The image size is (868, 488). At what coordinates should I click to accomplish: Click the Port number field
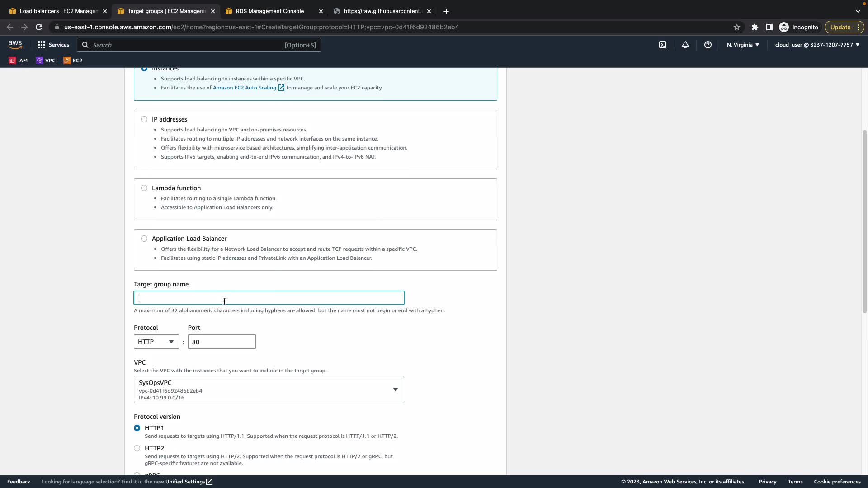pos(222,342)
